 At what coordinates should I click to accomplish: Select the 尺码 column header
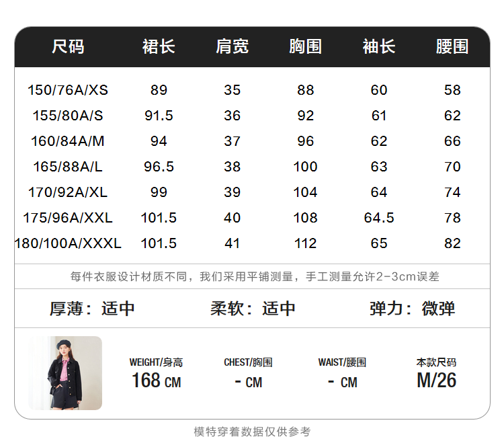coord(68,46)
